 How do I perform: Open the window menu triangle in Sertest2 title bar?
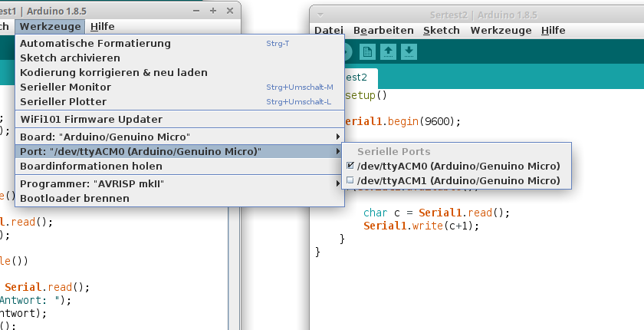(320, 15)
